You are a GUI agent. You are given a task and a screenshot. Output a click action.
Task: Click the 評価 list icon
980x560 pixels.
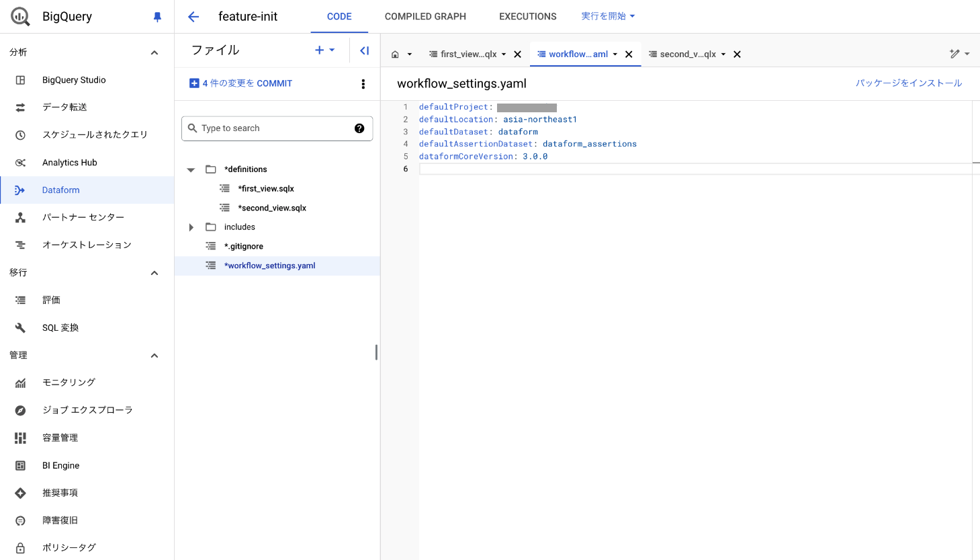pos(20,301)
